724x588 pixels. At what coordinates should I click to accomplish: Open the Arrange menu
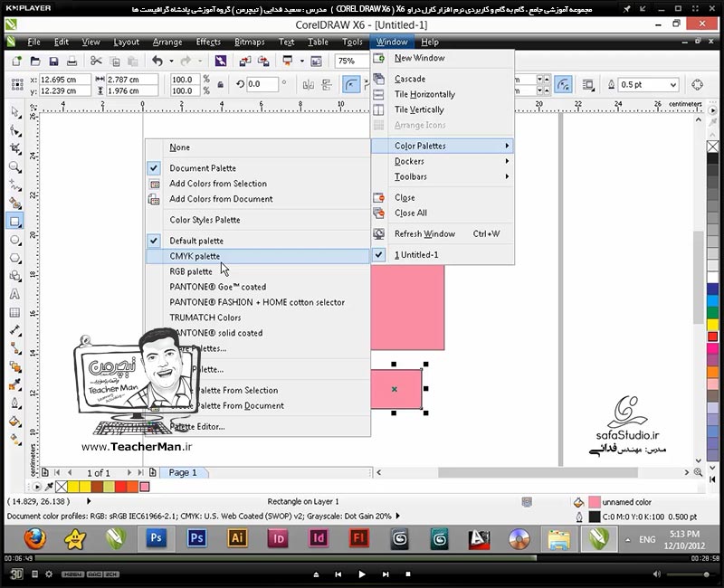(167, 42)
